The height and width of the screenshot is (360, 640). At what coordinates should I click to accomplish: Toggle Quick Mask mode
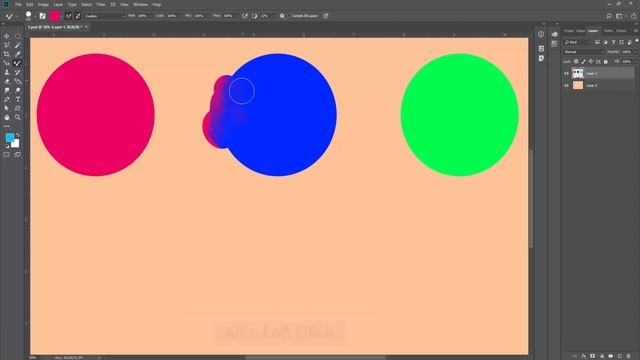click(x=7, y=155)
